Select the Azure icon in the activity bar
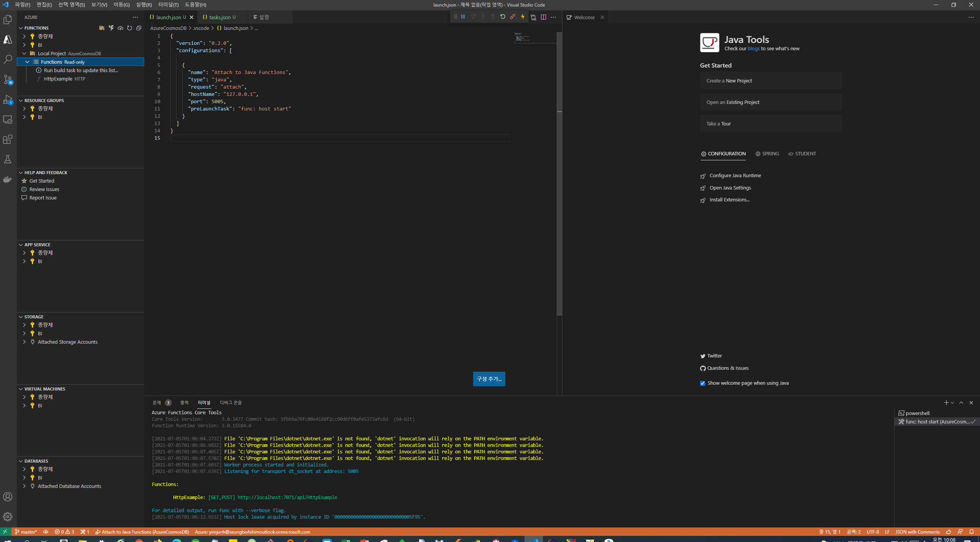Viewport: 980px width, 542px height. [x=8, y=40]
